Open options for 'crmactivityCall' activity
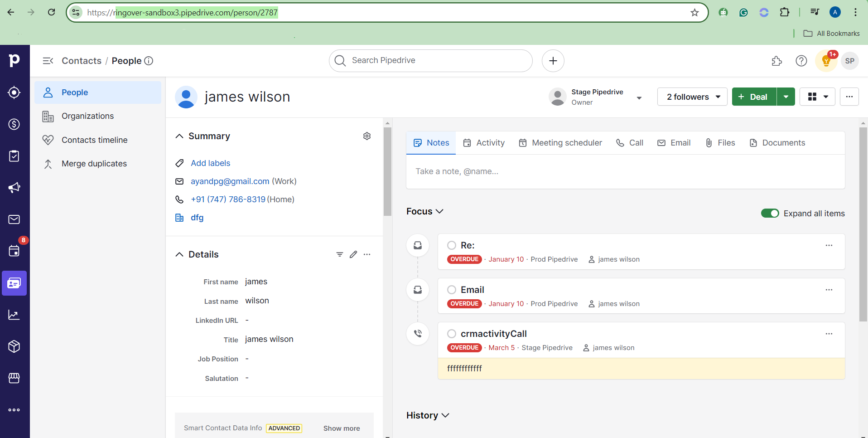 pos(829,334)
